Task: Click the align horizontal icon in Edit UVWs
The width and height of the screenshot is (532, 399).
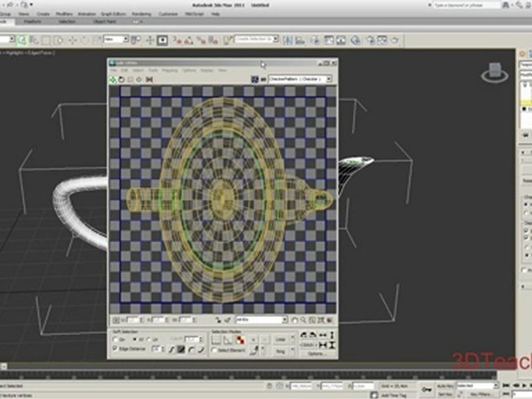Action: [x=323, y=335]
